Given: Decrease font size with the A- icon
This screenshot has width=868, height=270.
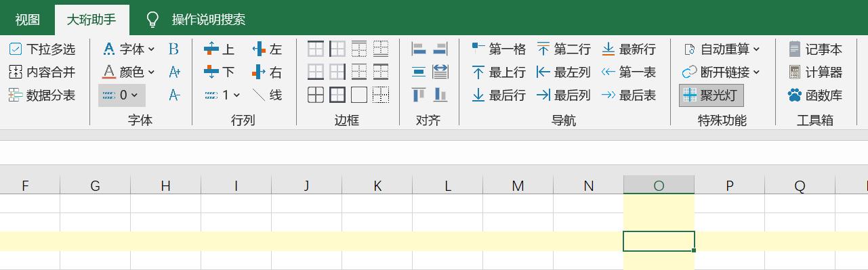Looking at the screenshot, I should click(174, 95).
